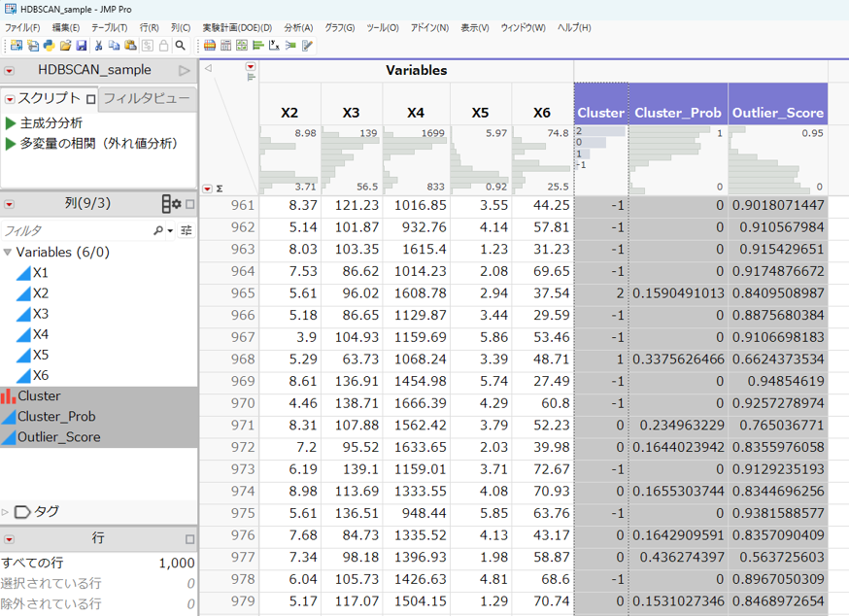Click the Fit Y by X icon
The height and width of the screenshot is (616, 849).
[275, 46]
